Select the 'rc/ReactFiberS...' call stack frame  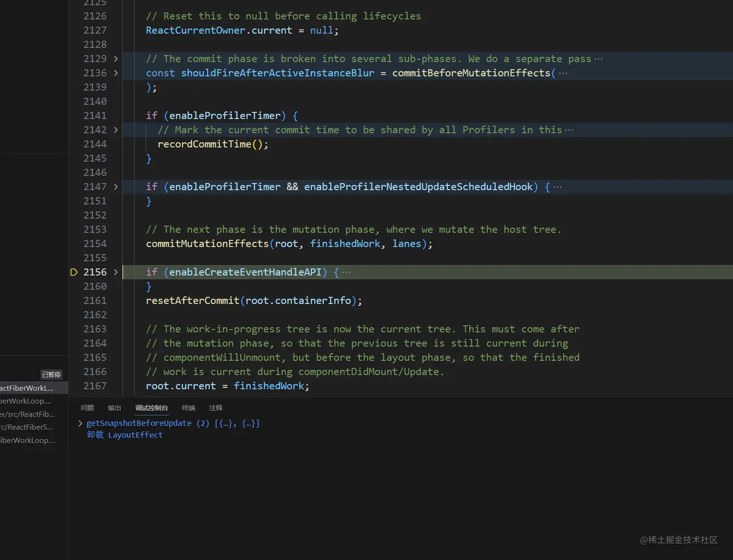pos(34,427)
